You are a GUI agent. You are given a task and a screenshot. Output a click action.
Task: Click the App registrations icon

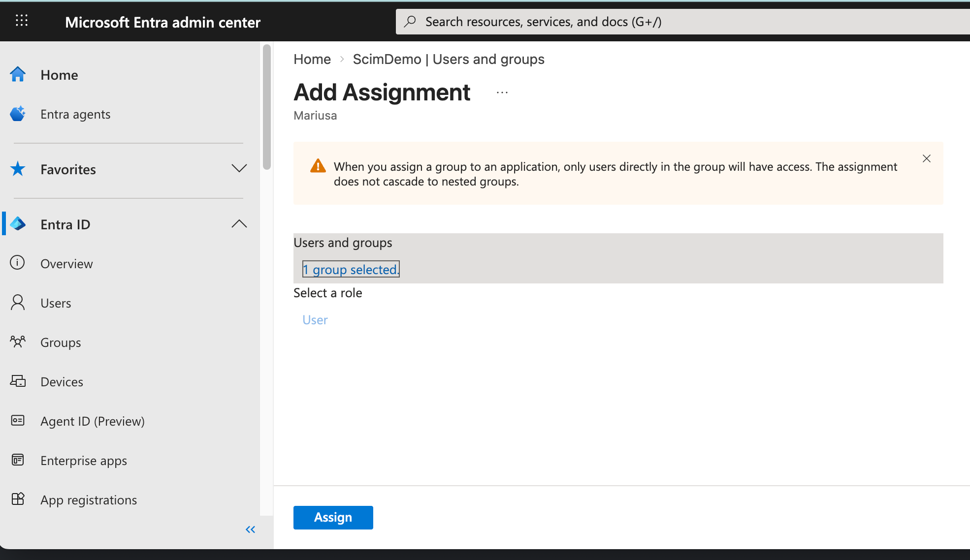coord(18,499)
